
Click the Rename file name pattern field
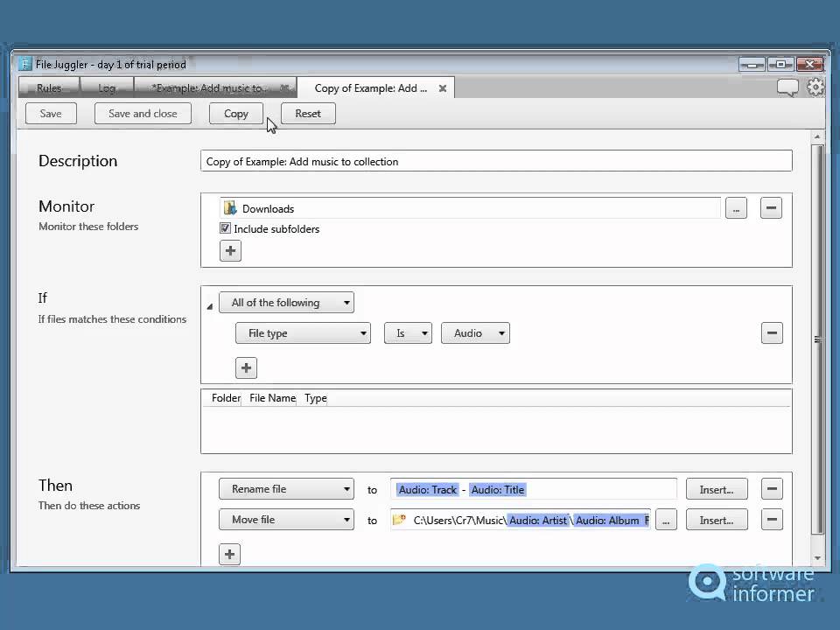(x=534, y=489)
